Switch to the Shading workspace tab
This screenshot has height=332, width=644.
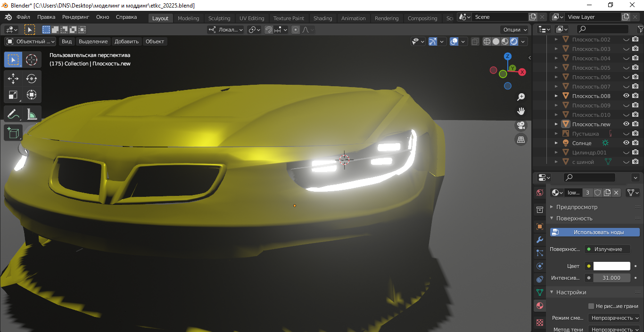pos(322,18)
